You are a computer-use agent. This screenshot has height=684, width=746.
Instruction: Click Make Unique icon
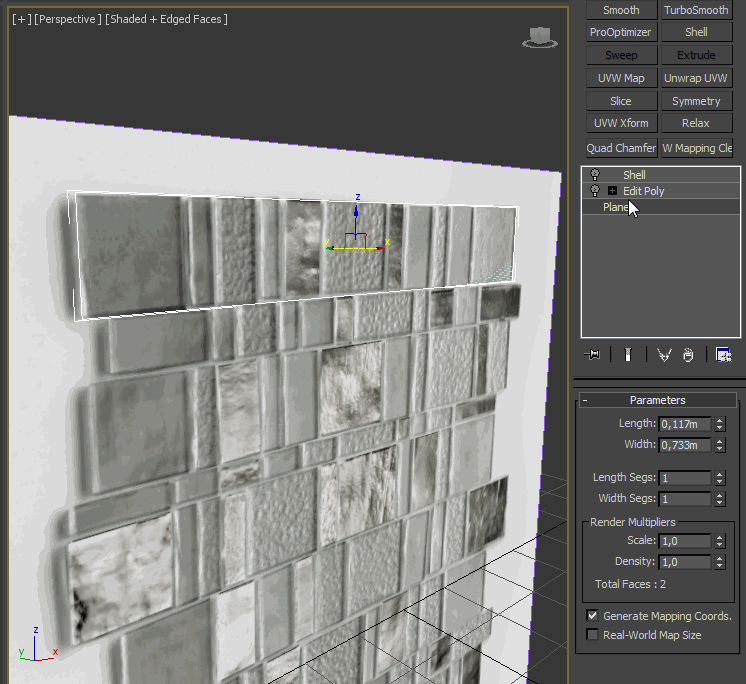(x=664, y=354)
